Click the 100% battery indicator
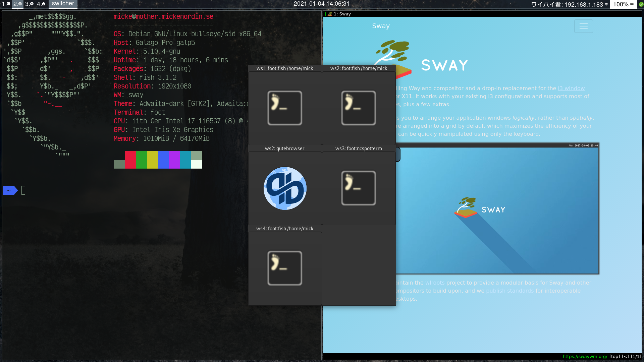 (624, 4)
